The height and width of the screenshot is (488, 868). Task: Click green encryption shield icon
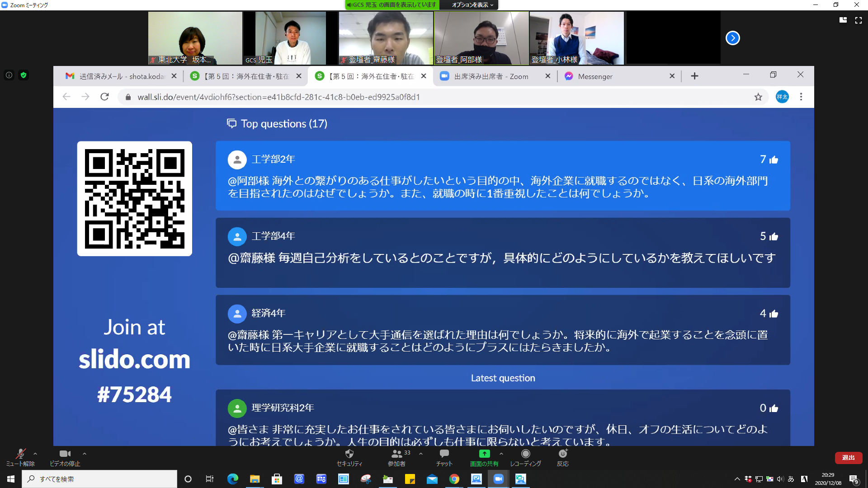[x=24, y=75]
